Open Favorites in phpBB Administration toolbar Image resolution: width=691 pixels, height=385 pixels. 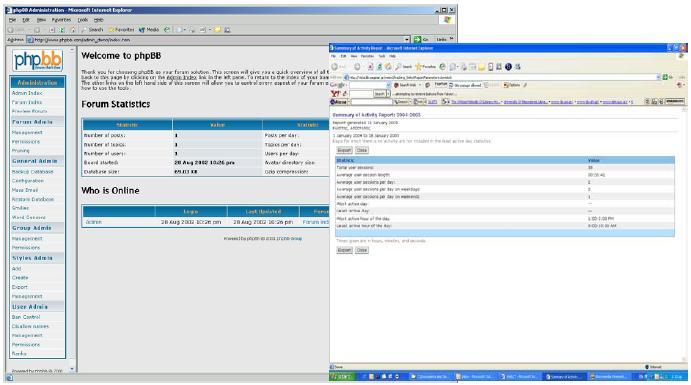121,30
